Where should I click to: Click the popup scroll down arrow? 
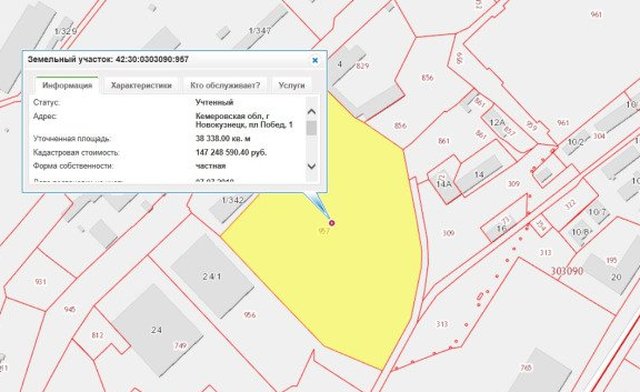pos(312,166)
